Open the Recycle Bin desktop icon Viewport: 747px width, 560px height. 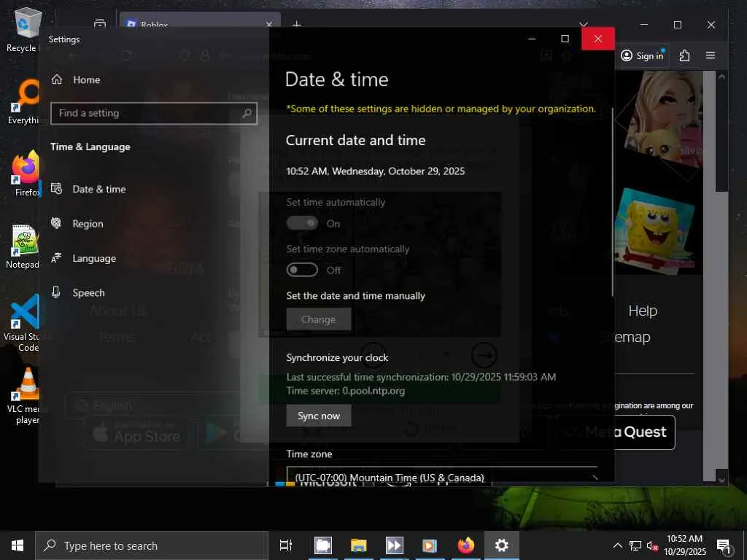27,30
